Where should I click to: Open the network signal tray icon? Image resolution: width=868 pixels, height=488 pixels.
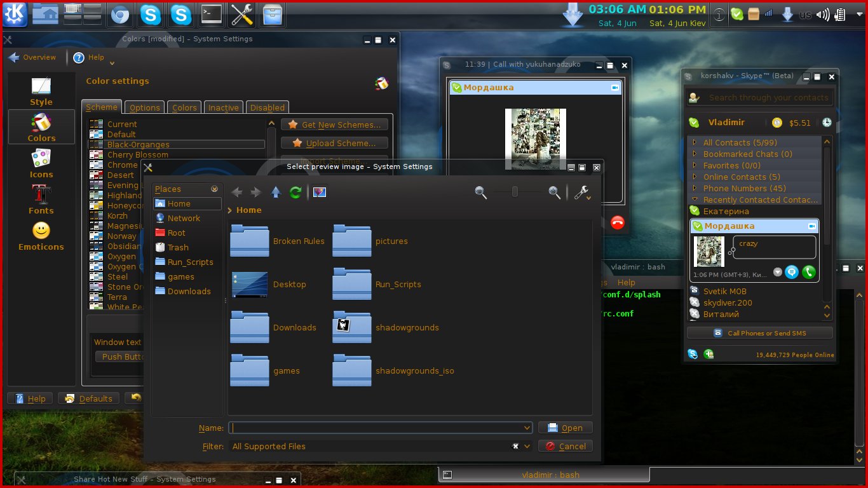pos(769,13)
